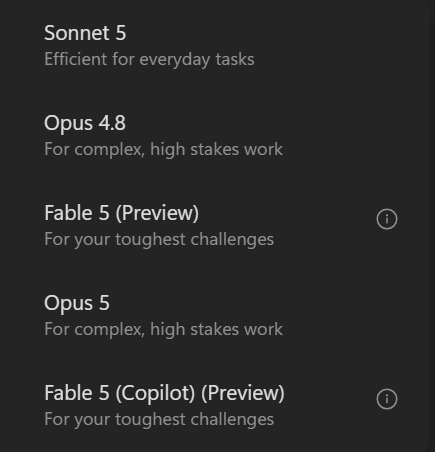Choose the Opus 4.8 model option

(215, 135)
